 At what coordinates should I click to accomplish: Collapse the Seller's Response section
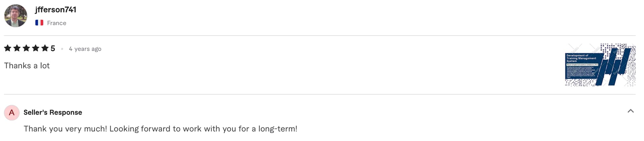[631, 111]
